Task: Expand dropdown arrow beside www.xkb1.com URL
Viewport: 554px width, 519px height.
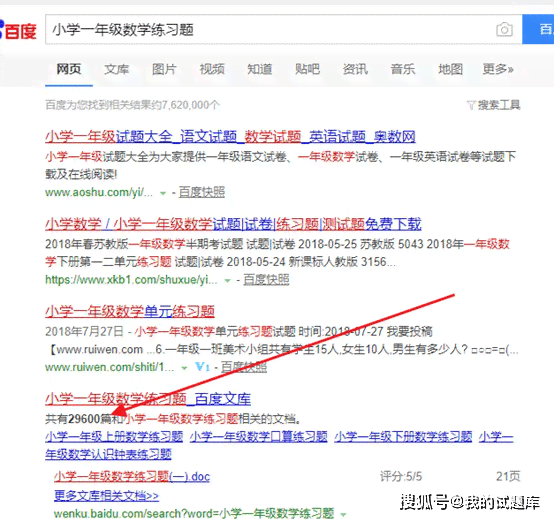Action: 228,281
